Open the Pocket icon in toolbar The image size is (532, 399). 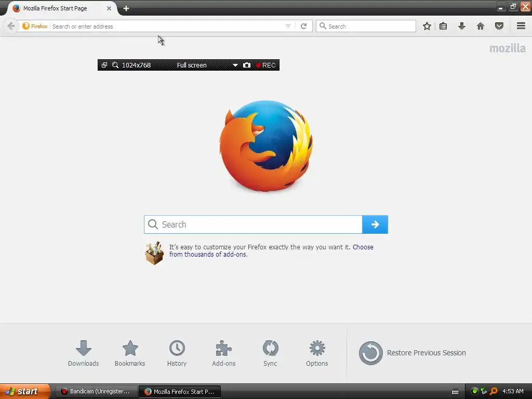[499, 26]
